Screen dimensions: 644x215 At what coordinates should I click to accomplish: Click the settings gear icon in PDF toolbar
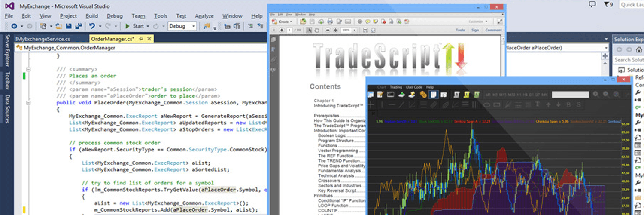tap(360, 21)
